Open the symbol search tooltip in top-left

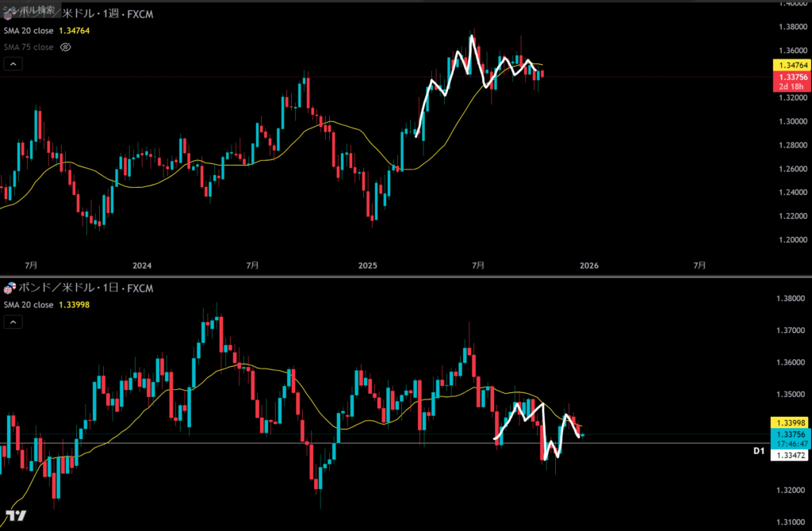[x=29, y=10]
